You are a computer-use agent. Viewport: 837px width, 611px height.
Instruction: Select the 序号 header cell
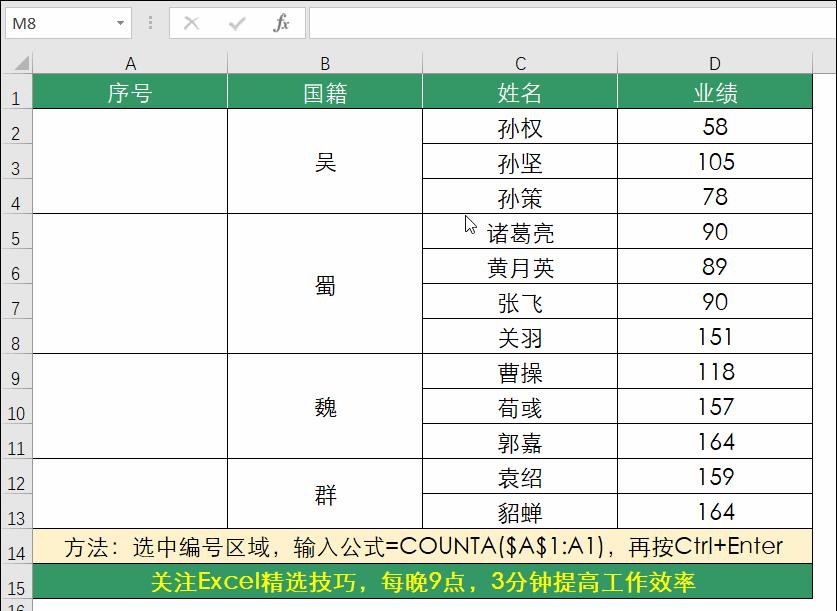[x=131, y=91]
